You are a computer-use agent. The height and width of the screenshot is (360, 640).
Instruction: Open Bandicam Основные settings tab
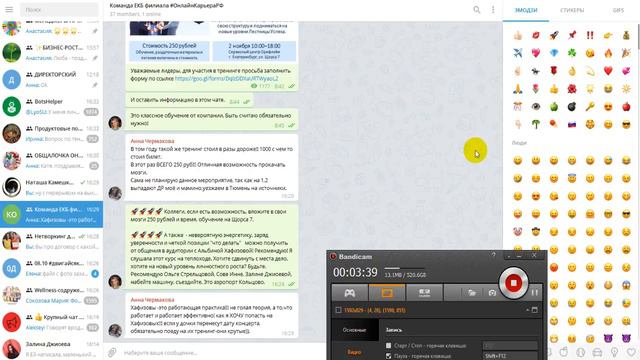coord(354,330)
